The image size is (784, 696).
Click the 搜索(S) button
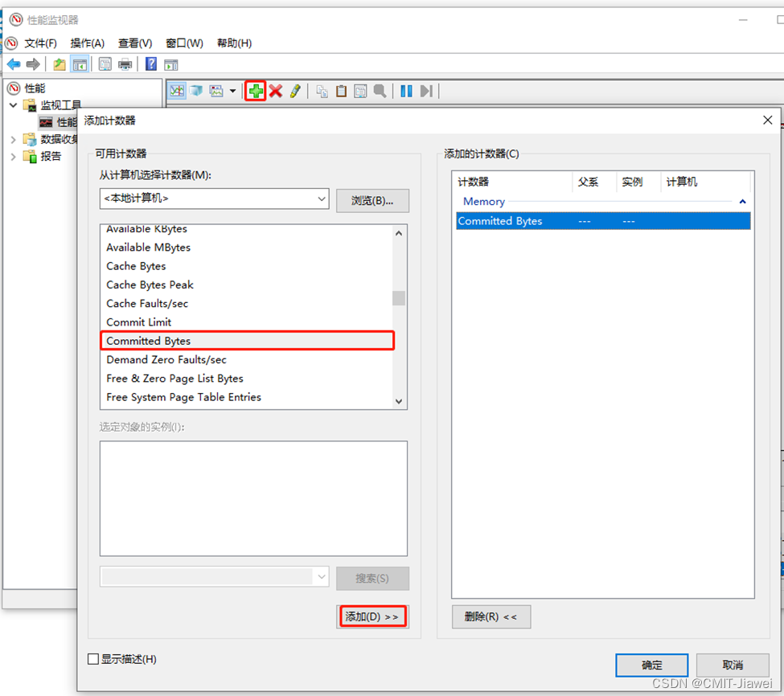372,579
